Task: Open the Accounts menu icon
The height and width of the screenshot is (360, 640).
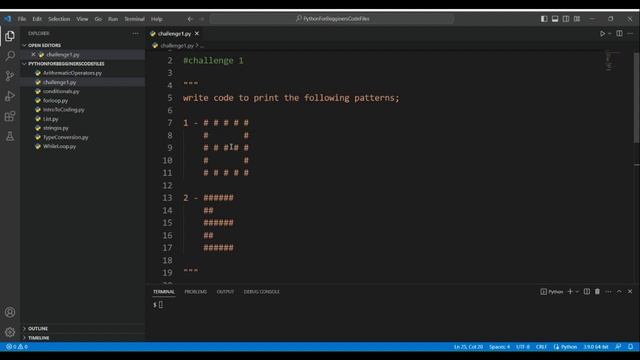Action: 10,312
